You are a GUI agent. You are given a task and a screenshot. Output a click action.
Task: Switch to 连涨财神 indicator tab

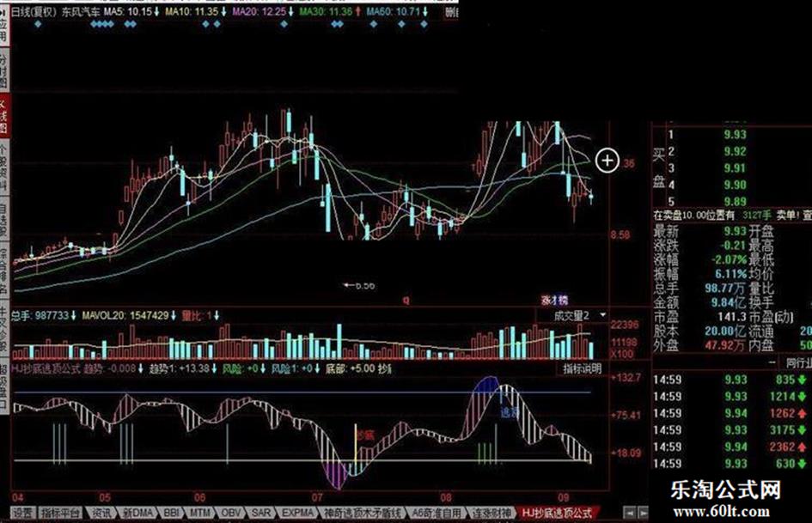coord(492,513)
